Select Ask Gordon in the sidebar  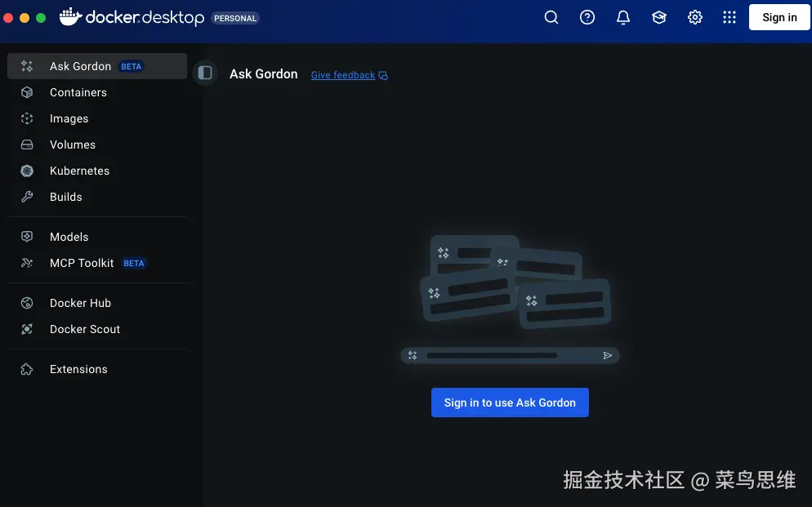tap(82, 66)
